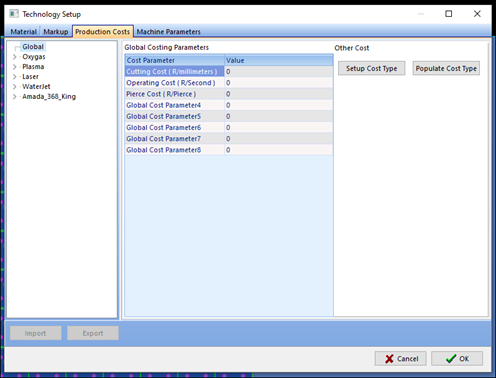
Task: Select the Cutting Cost (R/millimeters) row
Action: pyautogui.click(x=229, y=72)
